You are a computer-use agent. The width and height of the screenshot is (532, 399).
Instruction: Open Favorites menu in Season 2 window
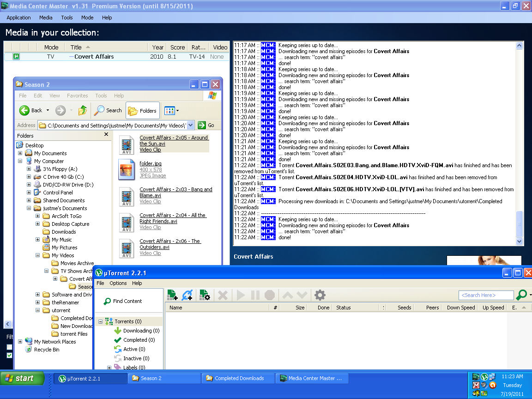(78, 96)
